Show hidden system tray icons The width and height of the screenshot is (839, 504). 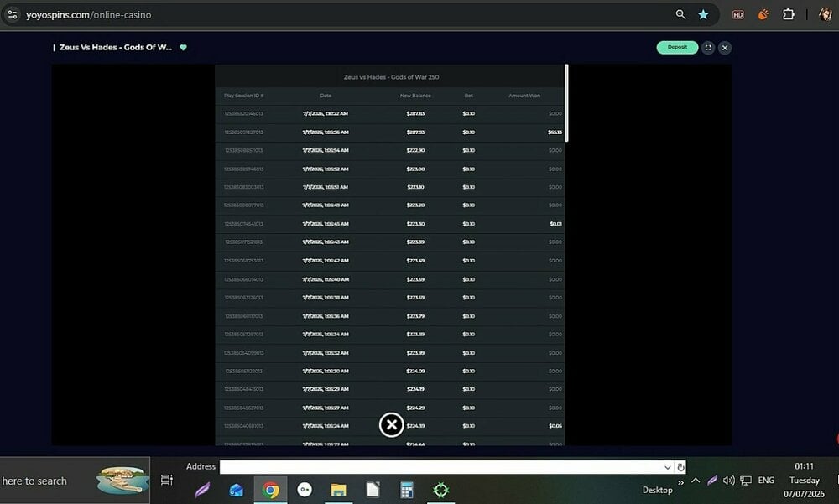pyautogui.click(x=696, y=481)
